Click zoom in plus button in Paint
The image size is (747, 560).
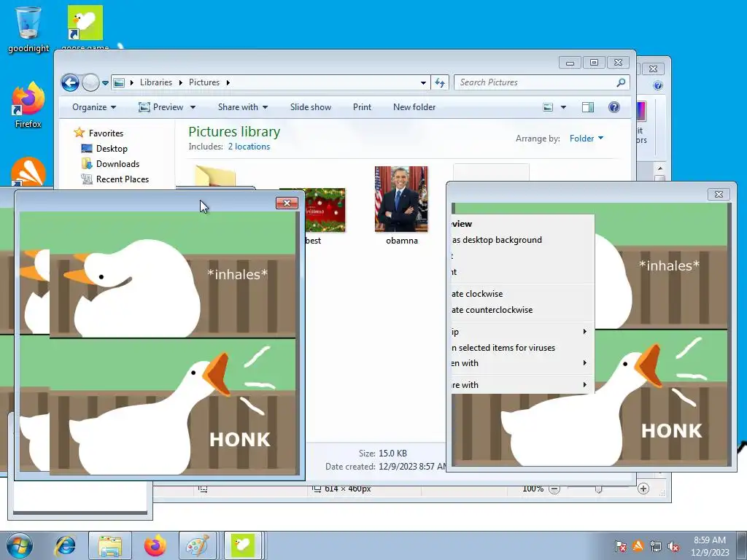(x=643, y=489)
